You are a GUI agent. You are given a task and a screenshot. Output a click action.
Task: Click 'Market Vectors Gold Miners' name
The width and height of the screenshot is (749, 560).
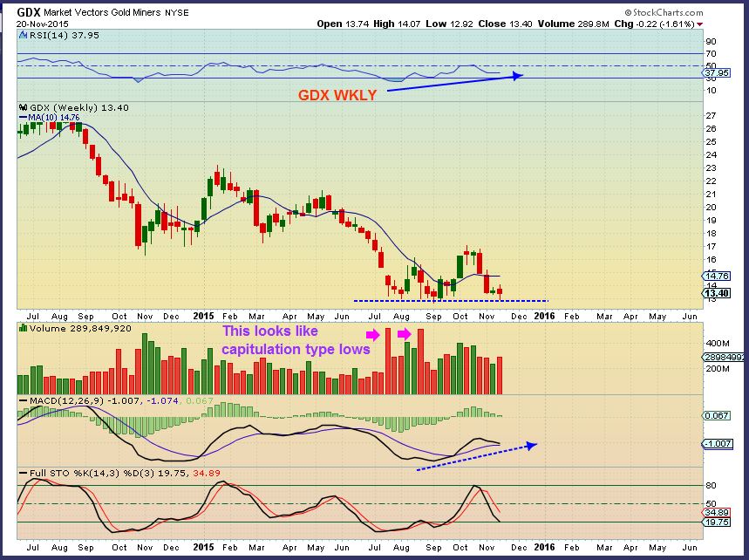point(102,12)
